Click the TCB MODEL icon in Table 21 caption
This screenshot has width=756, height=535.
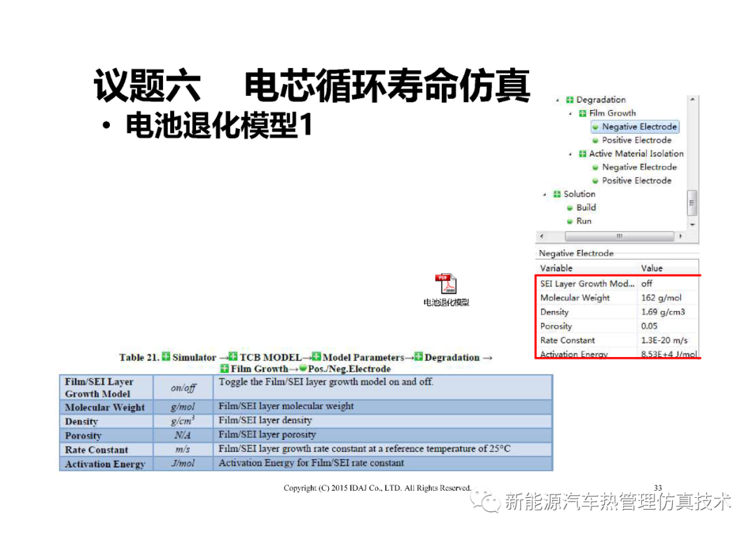pos(233,356)
